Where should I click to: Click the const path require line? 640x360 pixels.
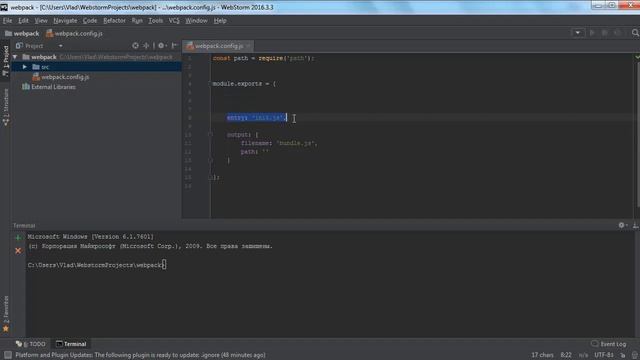263,58
